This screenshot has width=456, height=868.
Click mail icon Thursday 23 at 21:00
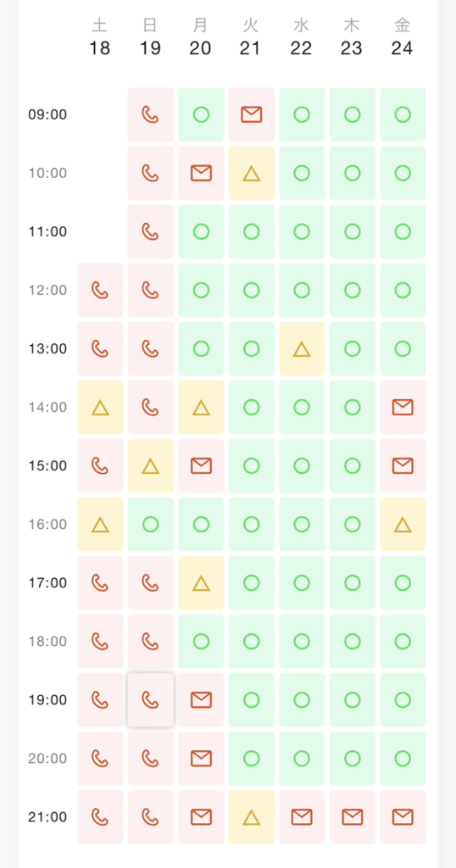[x=352, y=817]
